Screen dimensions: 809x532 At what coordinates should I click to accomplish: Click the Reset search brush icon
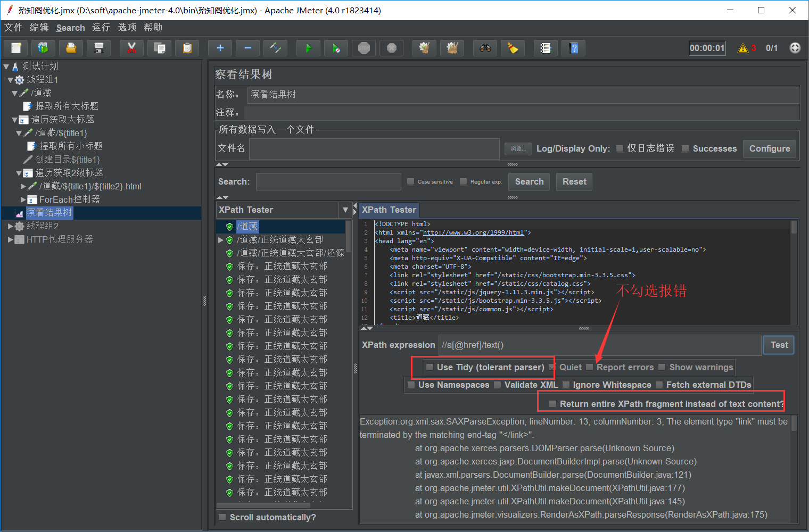pyautogui.click(x=513, y=48)
